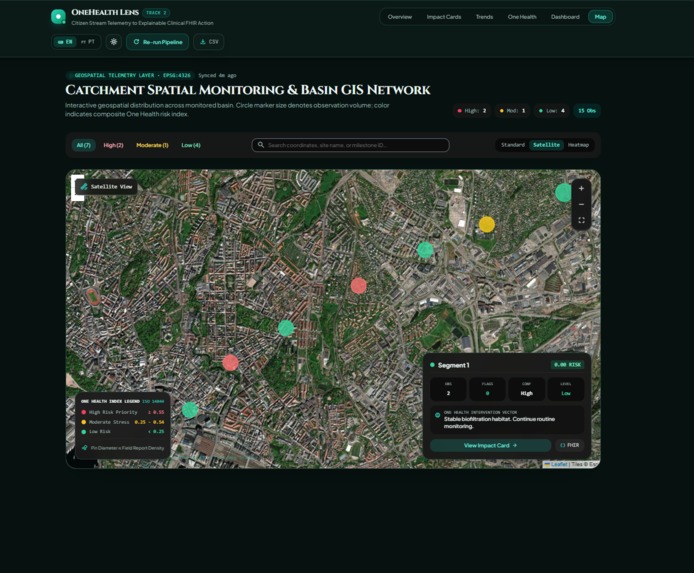The image size is (694, 573).
Task: Click the FLAGS value tile
Action: (x=487, y=389)
